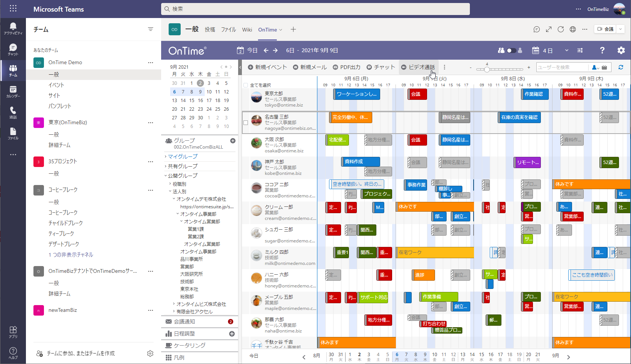
Task: Open manage teams gear icon
Action: pos(150,353)
